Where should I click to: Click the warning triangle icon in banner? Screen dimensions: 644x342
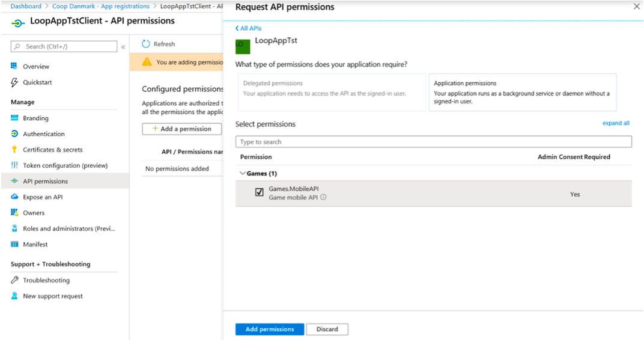(x=147, y=62)
